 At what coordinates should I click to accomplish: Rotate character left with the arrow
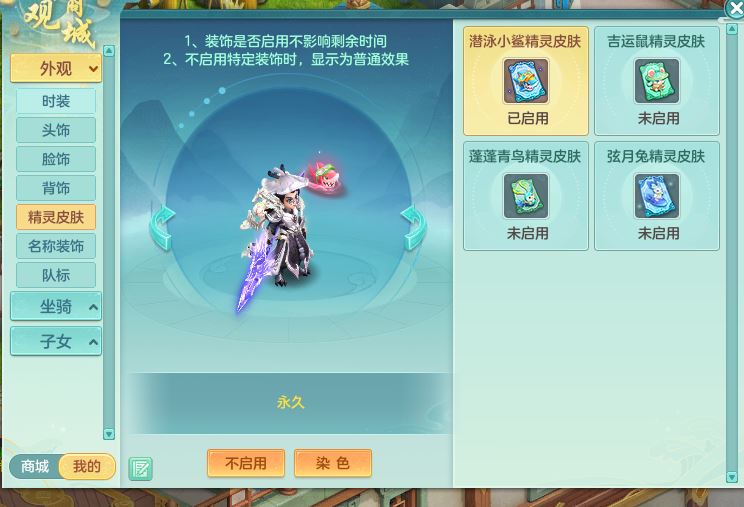(x=162, y=228)
